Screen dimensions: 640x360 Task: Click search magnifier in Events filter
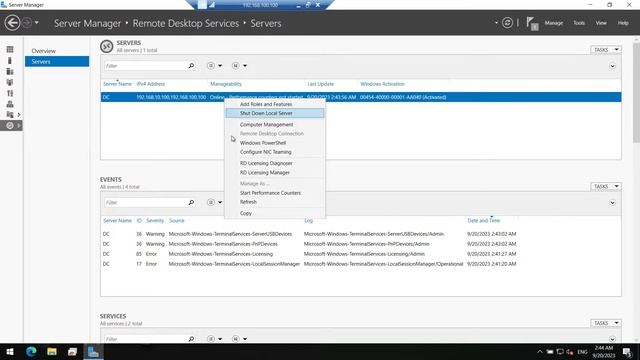[x=191, y=202]
